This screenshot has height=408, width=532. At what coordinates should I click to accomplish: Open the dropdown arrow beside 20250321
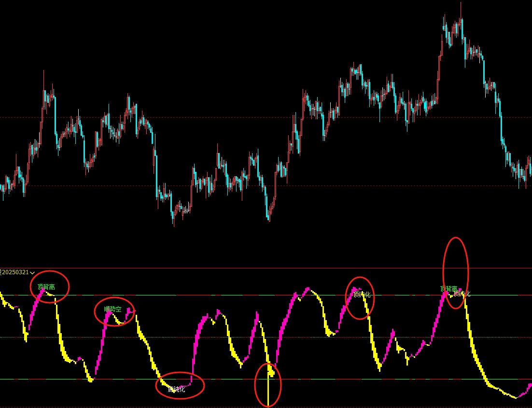32,273
